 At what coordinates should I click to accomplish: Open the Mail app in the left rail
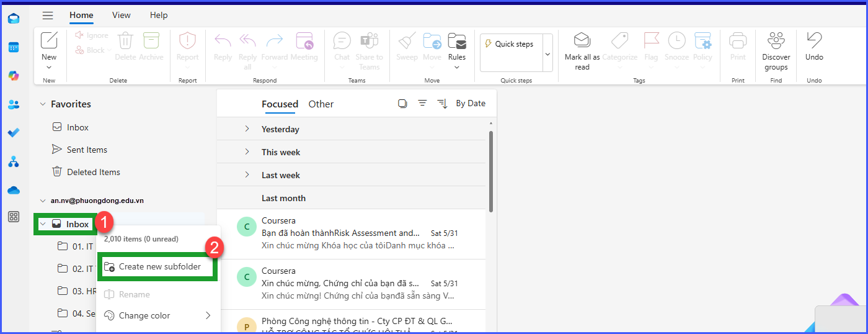coord(14,18)
